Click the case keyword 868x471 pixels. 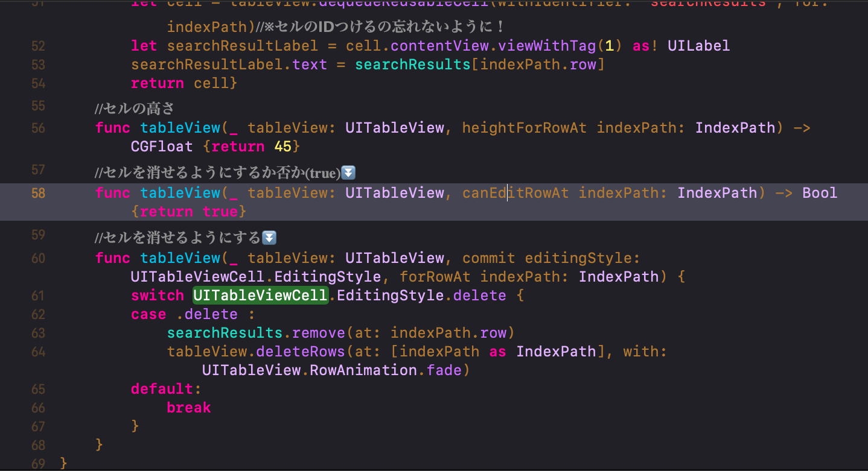148,314
